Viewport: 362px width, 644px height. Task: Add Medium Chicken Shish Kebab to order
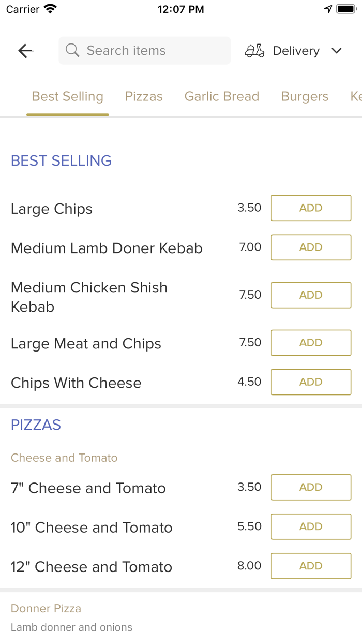tap(311, 295)
